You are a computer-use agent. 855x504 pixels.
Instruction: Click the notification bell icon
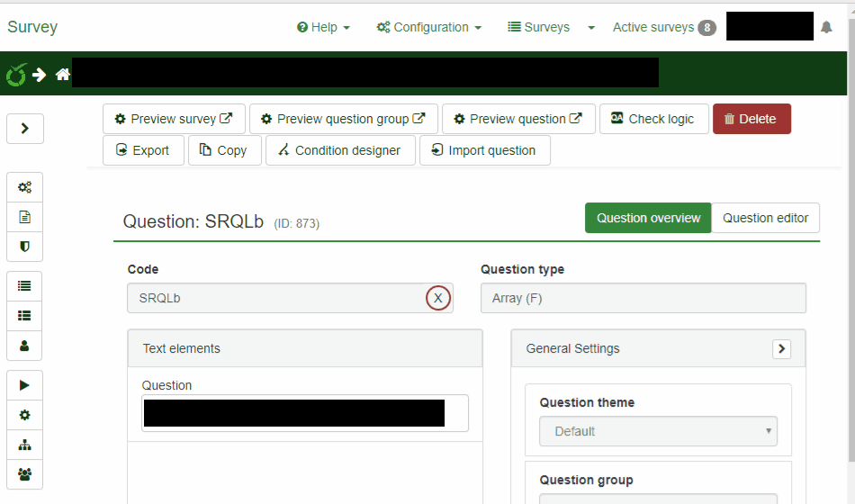[826, 28]
